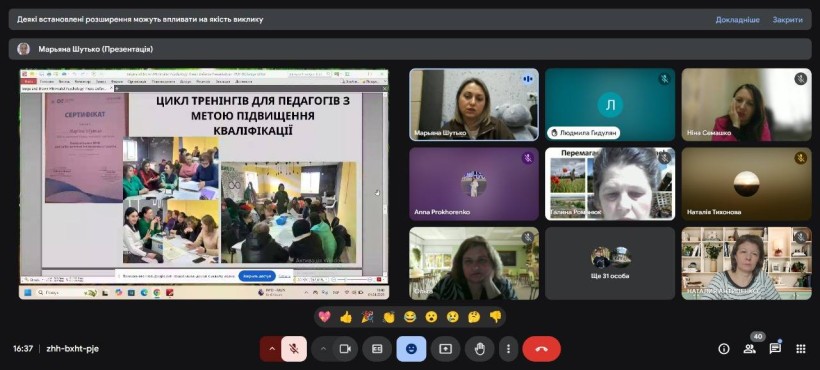Screen dimensions: 820x370
Task: Hide the emoji reactions bar
Action: coord(411,349)
